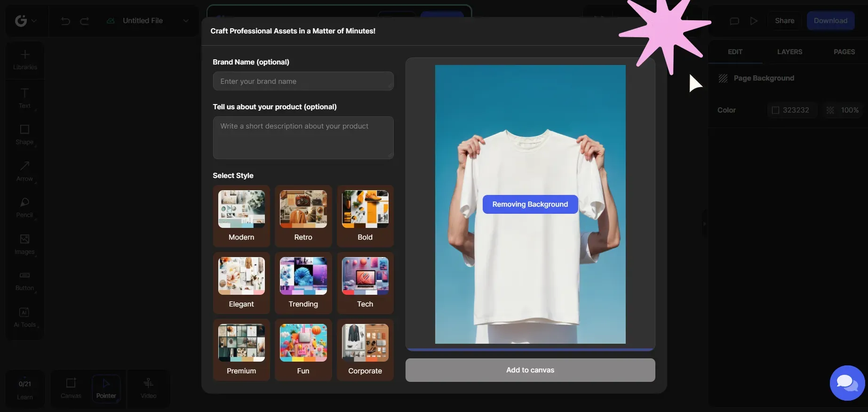Viewport: 868px width, 412px height.
Task: Switch to Canvas mode
Action: [71, 389]
